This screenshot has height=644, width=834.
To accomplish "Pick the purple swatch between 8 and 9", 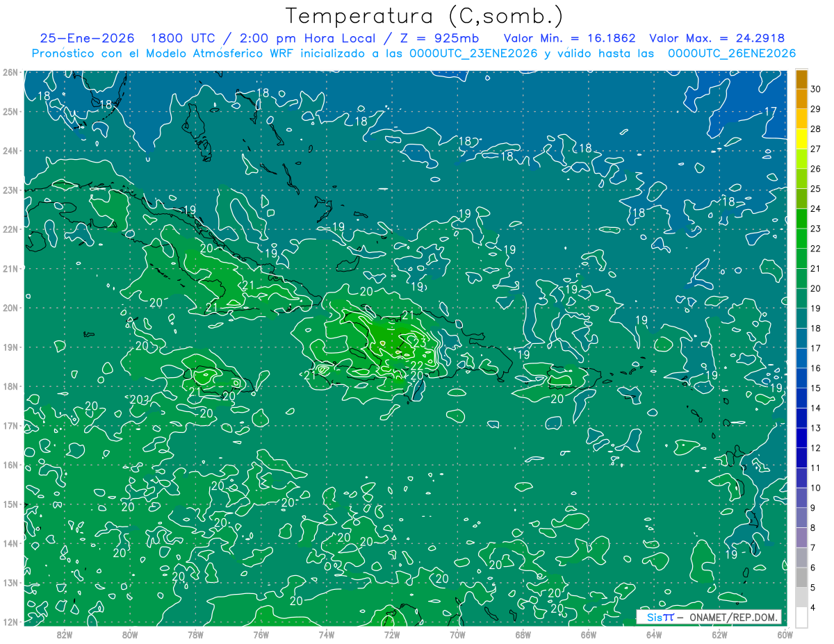I will coord(801,518).
